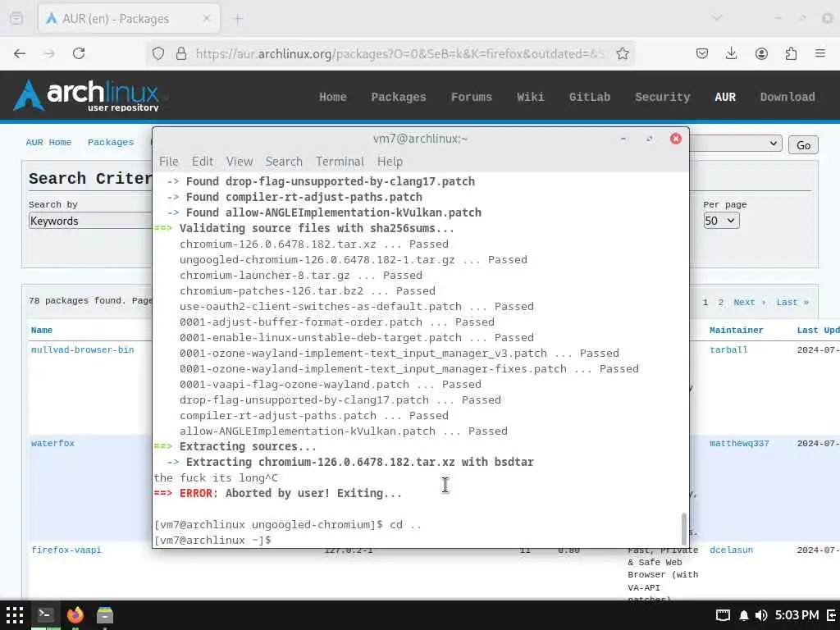This screenshot has height=630, width=840.
Task: Open the applications grid in taskbar
Action: point(15,615)
